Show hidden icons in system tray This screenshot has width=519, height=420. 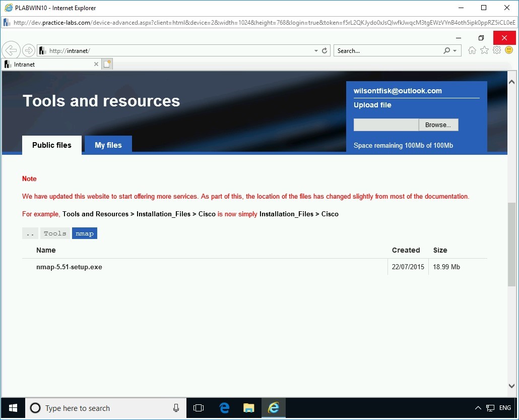478,408
